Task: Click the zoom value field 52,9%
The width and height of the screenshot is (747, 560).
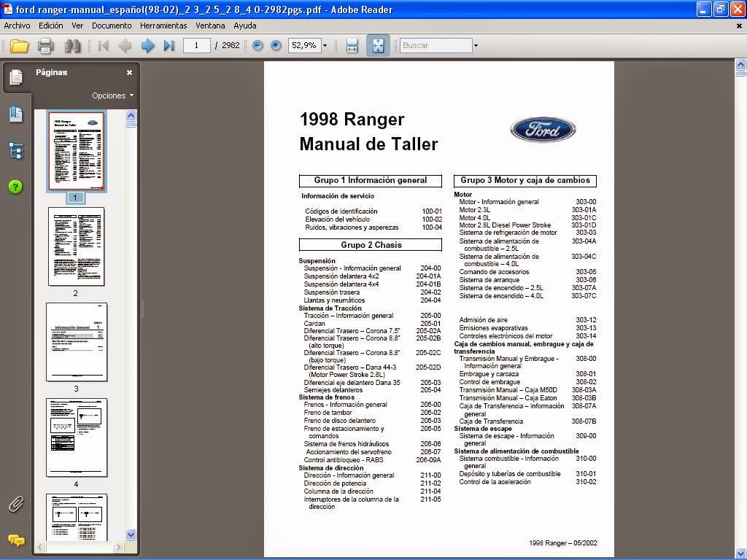Action: [x=304, y=46]
